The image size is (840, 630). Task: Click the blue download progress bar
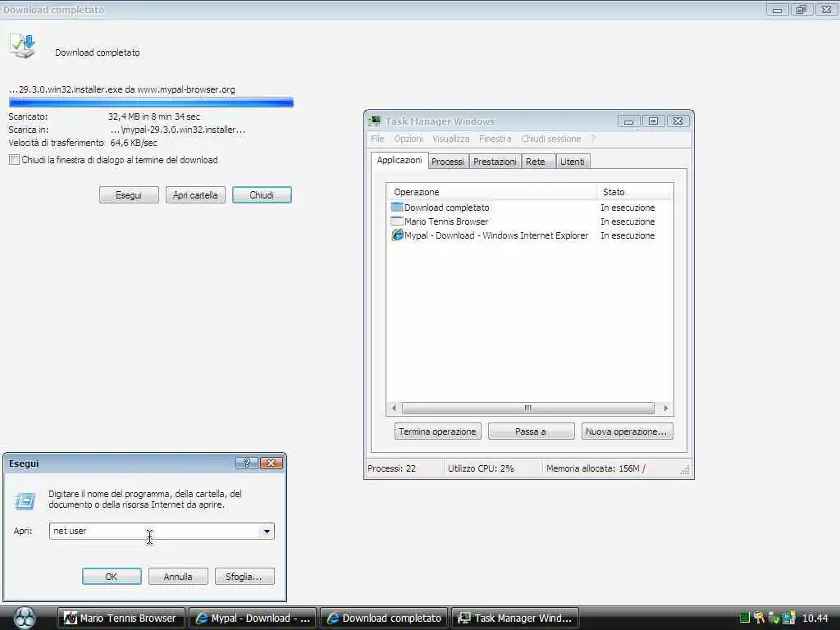tap(151, 103)
